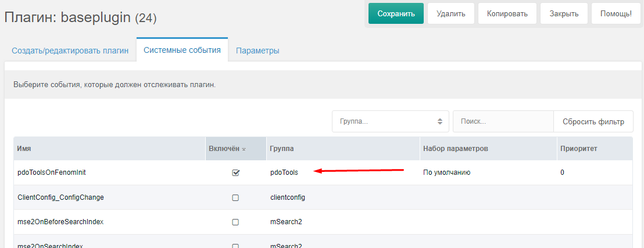This screenshot has height=248, width=644.
Task: Click the Приоритет column header
Action: 594,149
